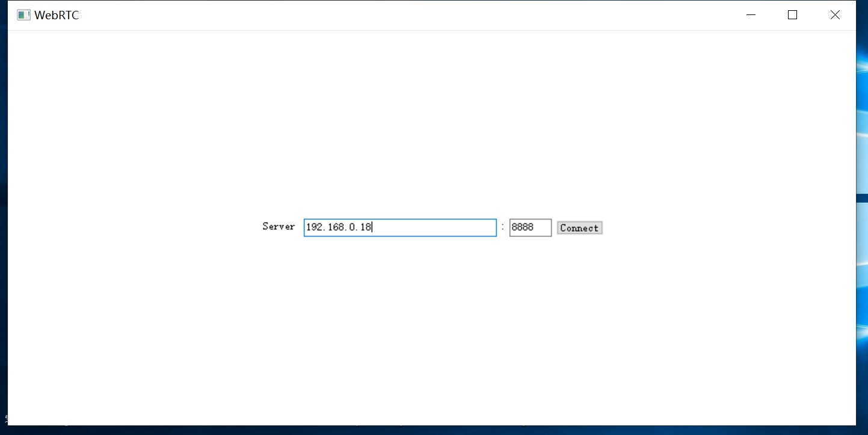
Task: Click the Server label text
Action: coord(279,227)
